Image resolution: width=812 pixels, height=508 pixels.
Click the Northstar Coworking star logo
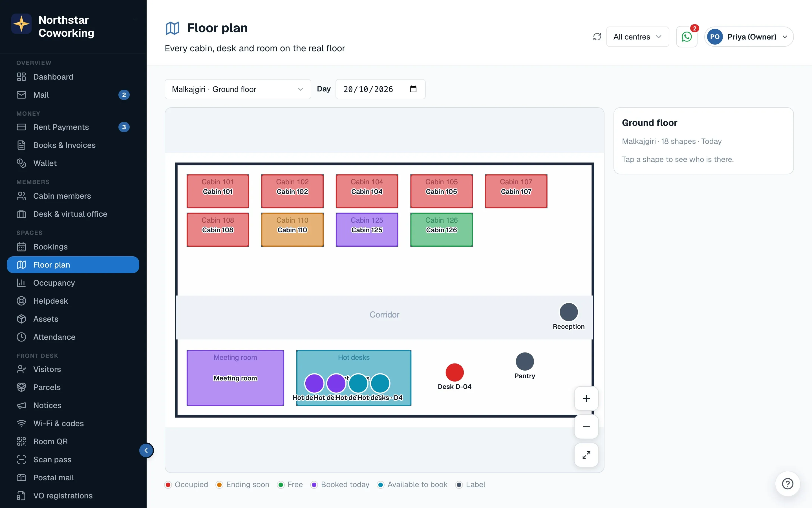tap(21, 24)
